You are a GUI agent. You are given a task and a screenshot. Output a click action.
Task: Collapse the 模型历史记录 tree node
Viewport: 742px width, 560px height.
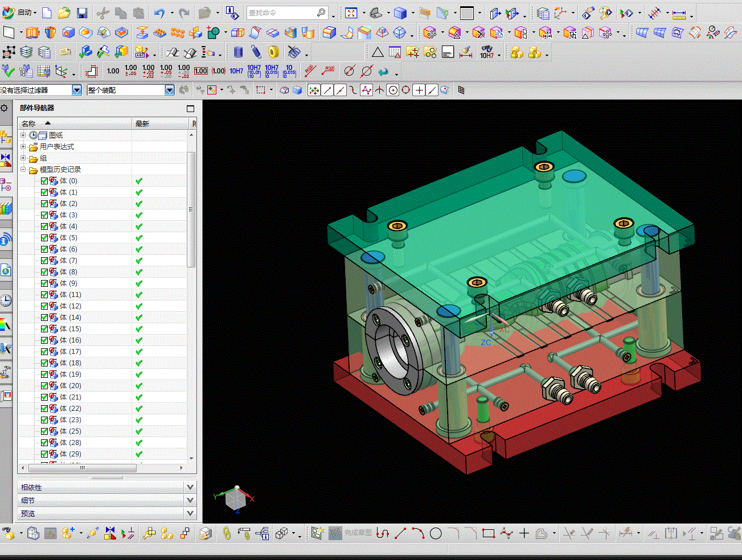tap(23, 170)
